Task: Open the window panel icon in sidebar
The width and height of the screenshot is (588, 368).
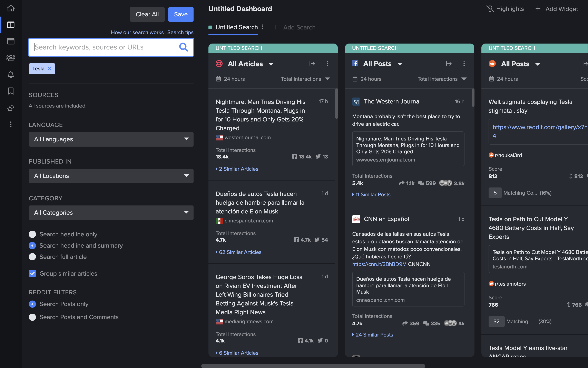Action: [11, 41]
